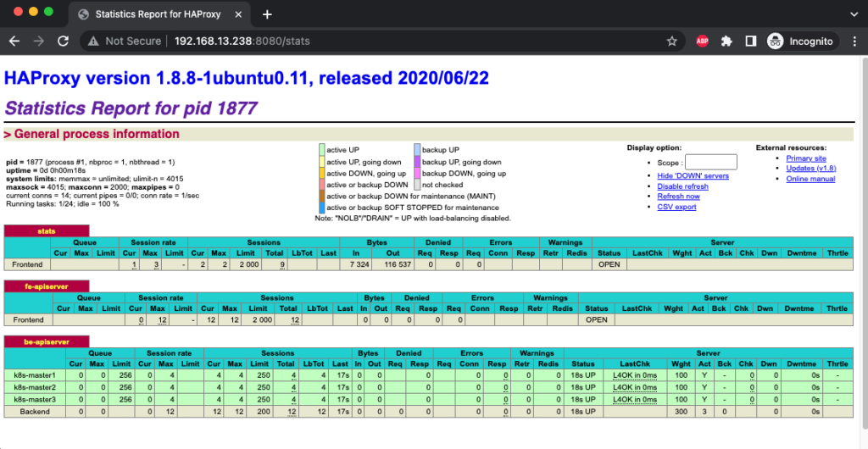
Task: Click the active DOWN, going up swatch
Action: (x=321, y=173)
